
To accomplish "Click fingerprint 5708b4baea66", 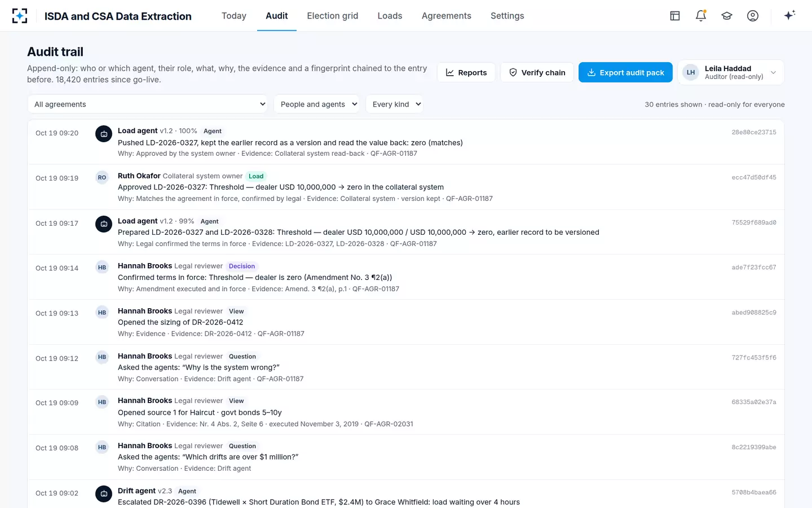I will point(754,492).
